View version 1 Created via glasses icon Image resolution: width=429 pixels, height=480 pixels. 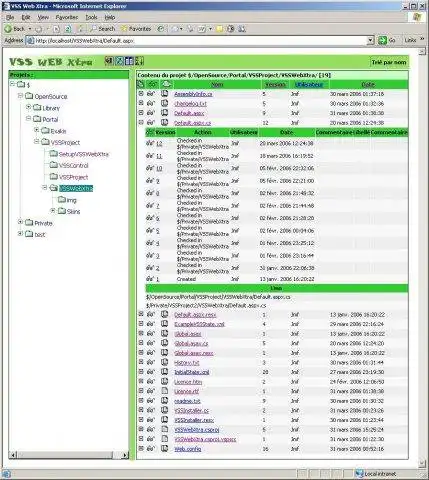[150, 279]
